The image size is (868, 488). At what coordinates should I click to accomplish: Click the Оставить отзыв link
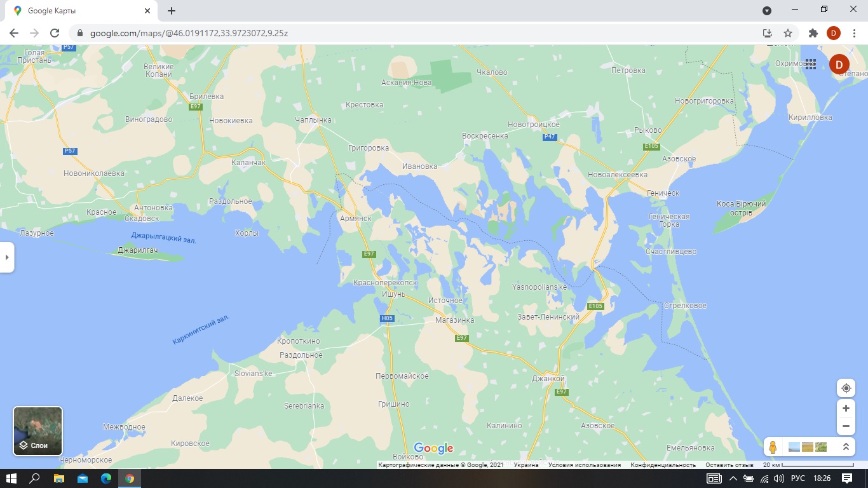click(x=729, y=465)
